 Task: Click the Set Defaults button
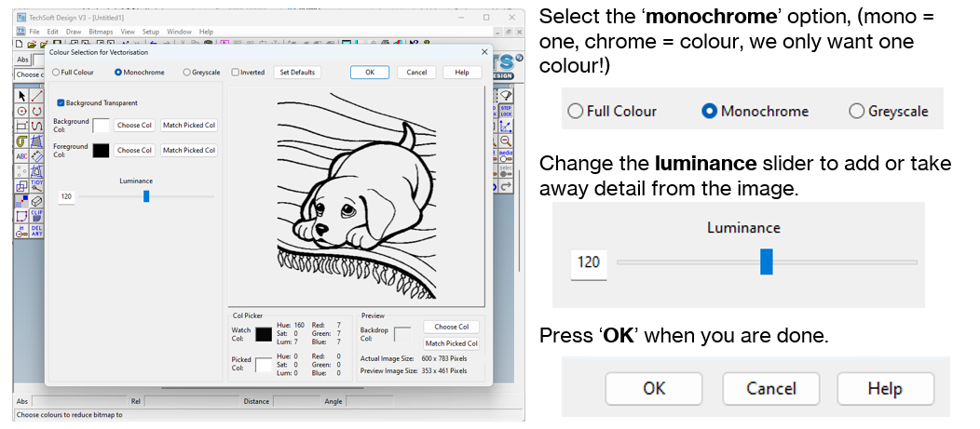(297, 73)
